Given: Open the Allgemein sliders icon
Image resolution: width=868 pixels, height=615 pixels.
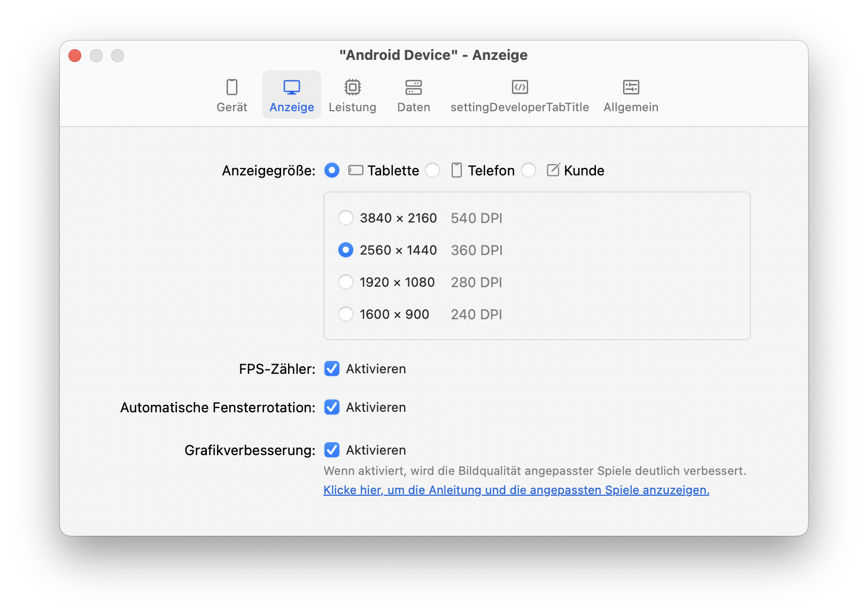Looking at the screenshot, I should (631, 87).
